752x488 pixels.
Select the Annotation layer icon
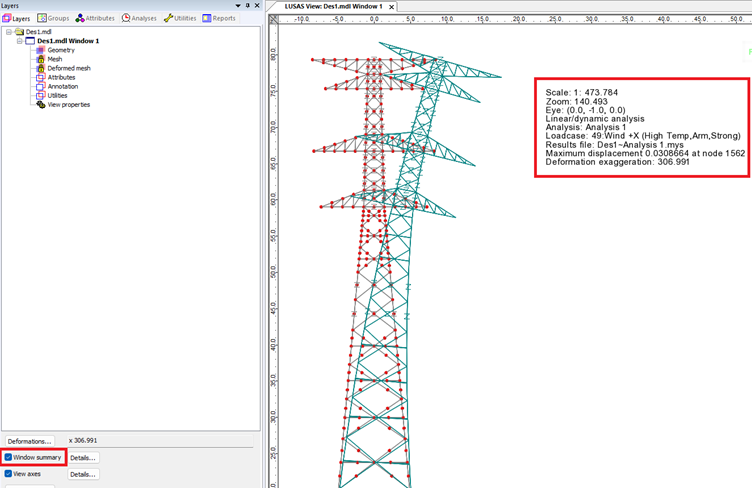pos(40,86)
